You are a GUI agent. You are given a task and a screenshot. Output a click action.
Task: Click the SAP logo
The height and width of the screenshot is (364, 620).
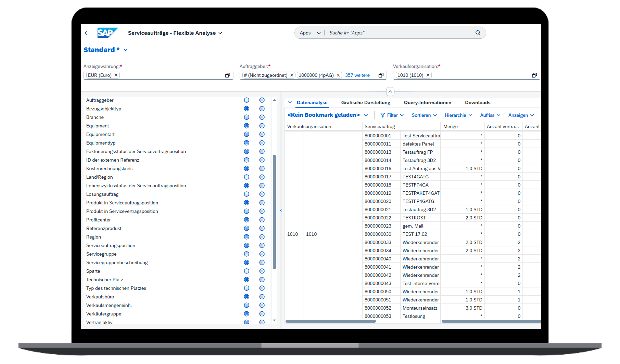(107, 33)
